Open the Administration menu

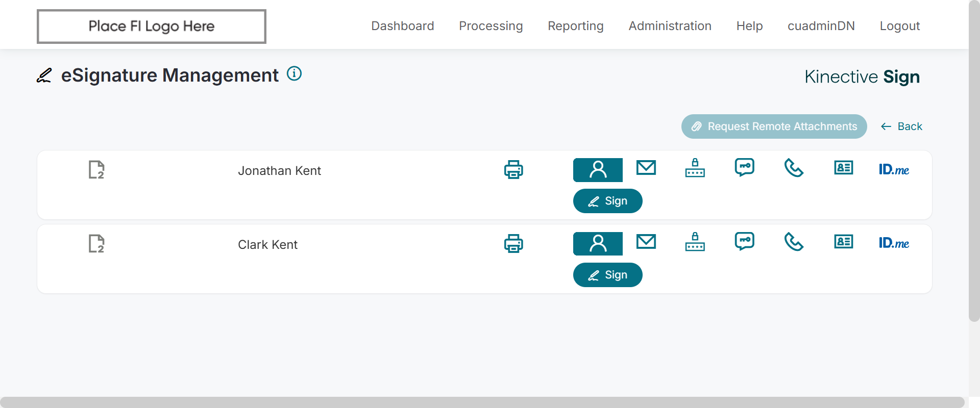pos(670,26)
